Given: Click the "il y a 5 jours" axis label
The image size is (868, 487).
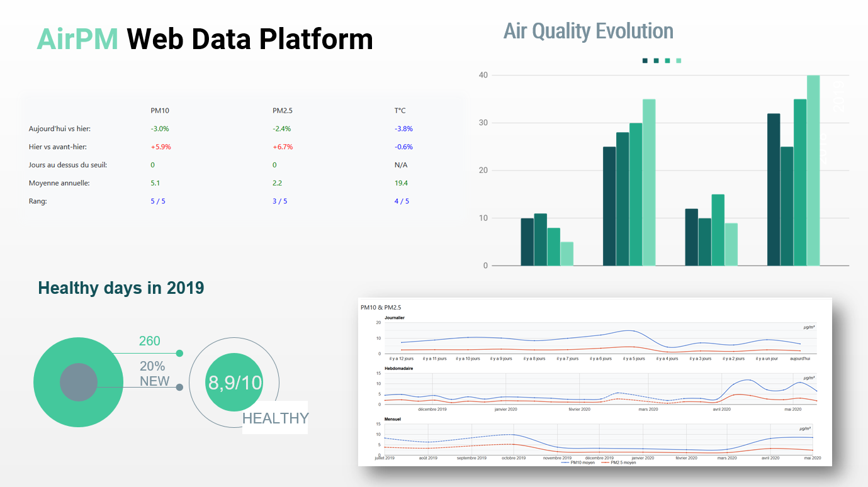Looking at the screenshot, I should [x=634, y=359].
